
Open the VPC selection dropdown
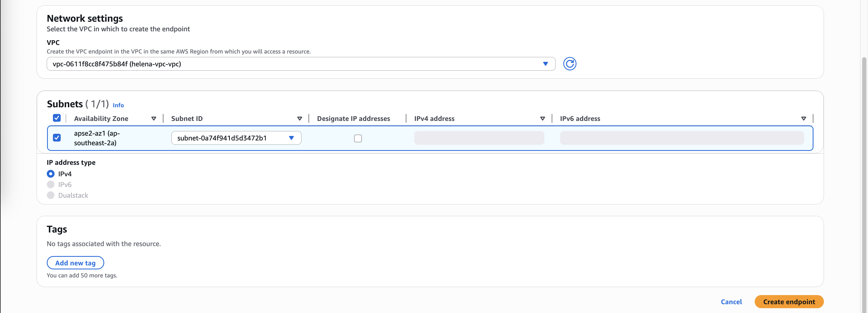pos(301,64)
